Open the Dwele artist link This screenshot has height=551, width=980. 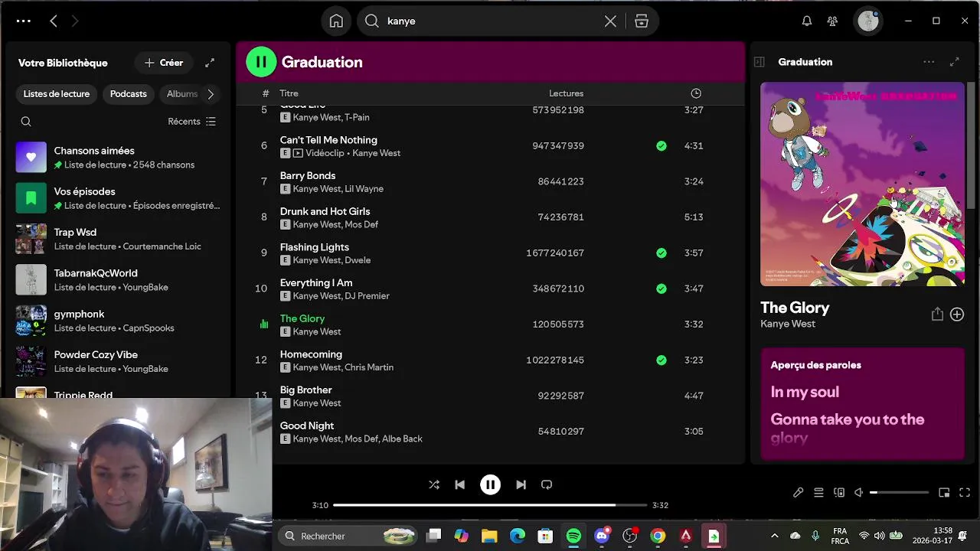coord(358,260)
